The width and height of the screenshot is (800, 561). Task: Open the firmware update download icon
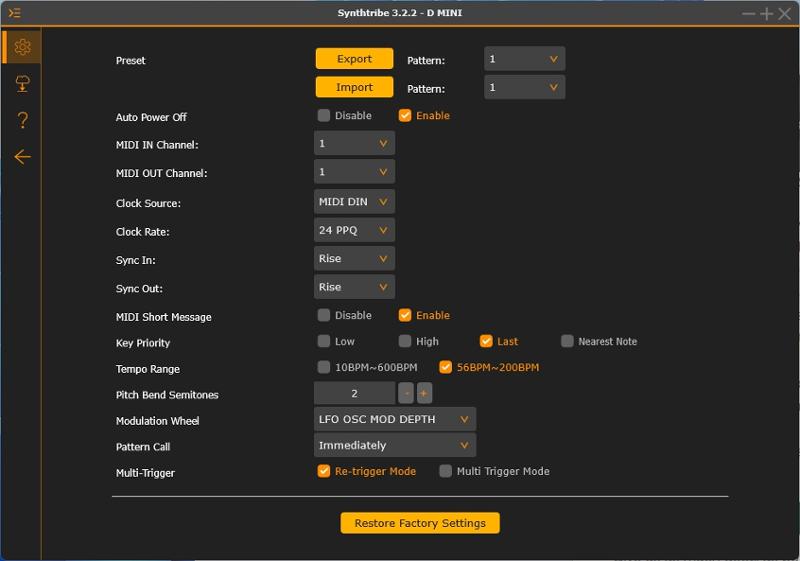click(22, 84)
